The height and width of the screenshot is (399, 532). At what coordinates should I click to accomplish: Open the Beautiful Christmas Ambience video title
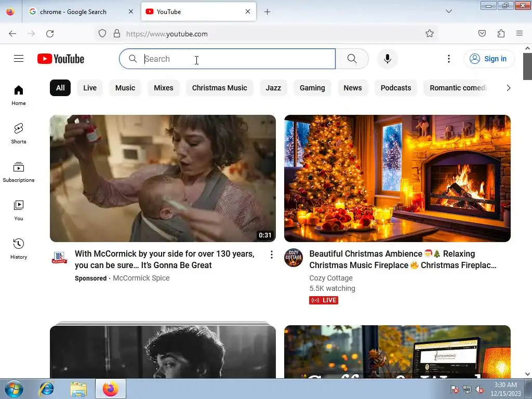click(403, 259)
